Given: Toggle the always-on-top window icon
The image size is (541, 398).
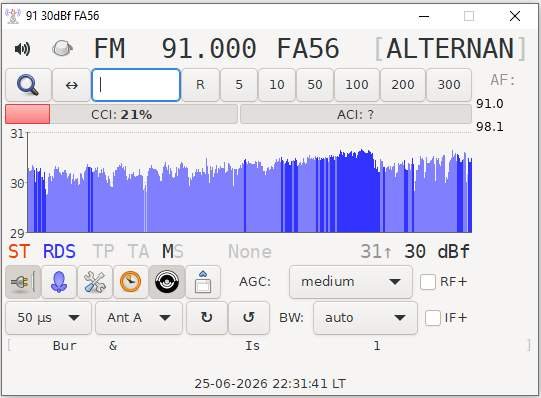Looking at the screenshot, I should (x=203, y=282).
